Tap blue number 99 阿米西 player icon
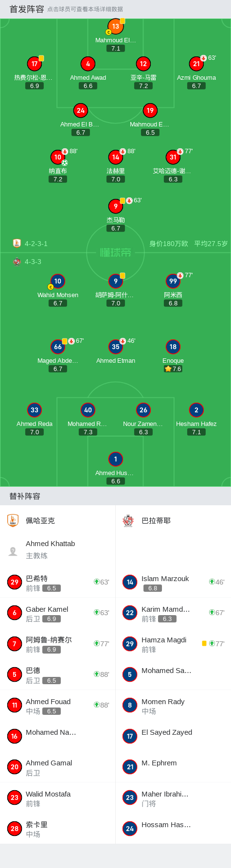The width and height of the screenshot is (231, 868). (173, 281)
